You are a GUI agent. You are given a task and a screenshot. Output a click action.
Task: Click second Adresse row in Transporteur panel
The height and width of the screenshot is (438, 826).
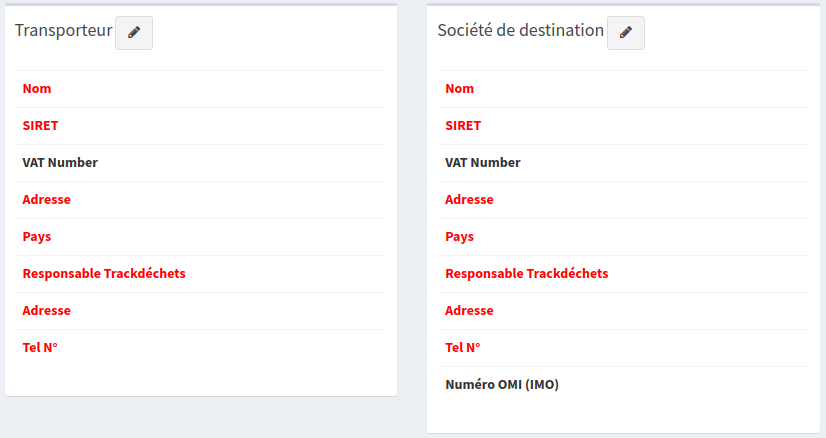[x=46, y=311]
